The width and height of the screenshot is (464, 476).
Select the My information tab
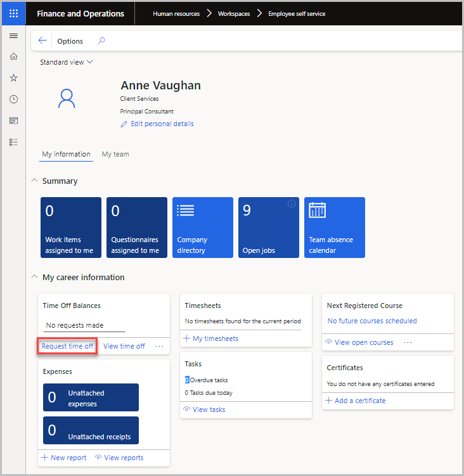click(x=66, y=154)
